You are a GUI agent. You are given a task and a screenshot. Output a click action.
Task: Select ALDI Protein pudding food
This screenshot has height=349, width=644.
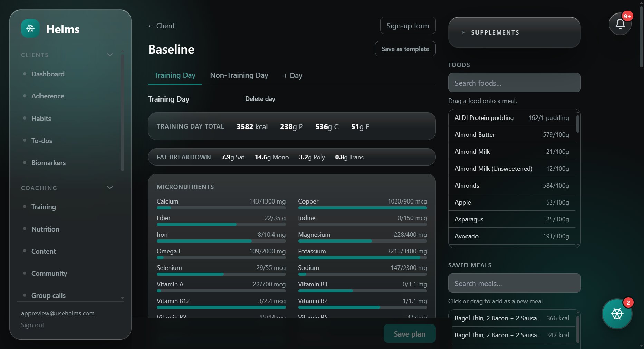(512, 118)
